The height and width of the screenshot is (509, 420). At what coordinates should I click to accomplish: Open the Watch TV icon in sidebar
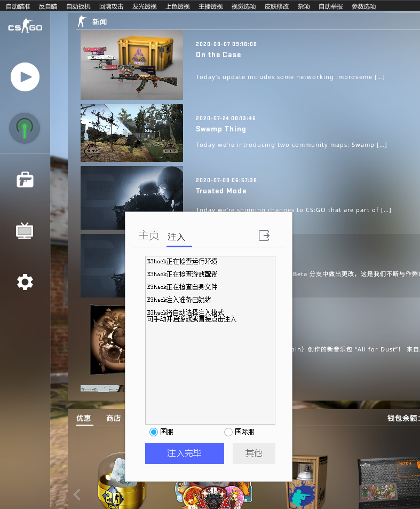25,231
